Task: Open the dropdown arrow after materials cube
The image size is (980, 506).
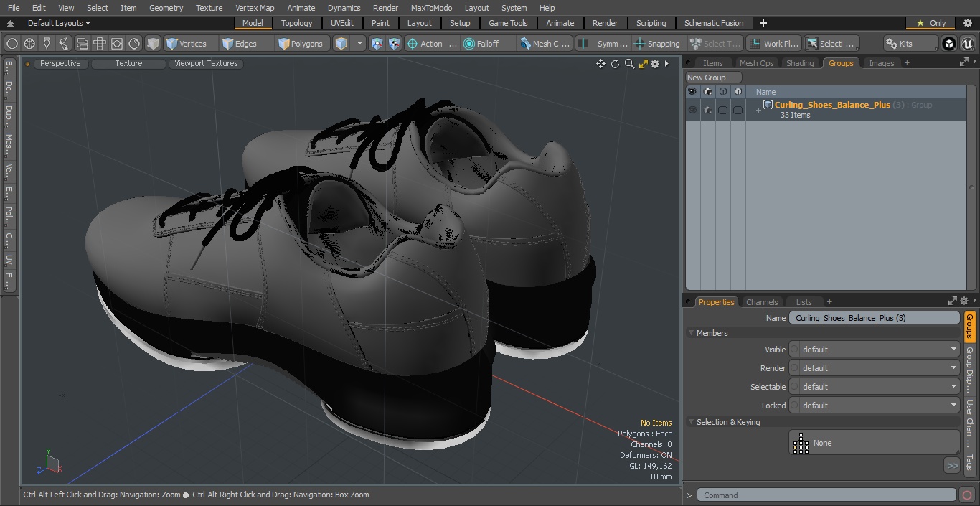Action: (x=359, y=44)
